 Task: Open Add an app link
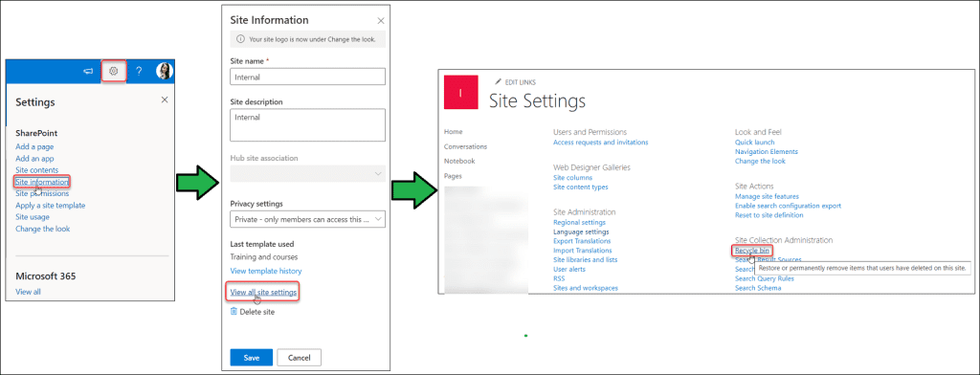click(x=34, y=159)
